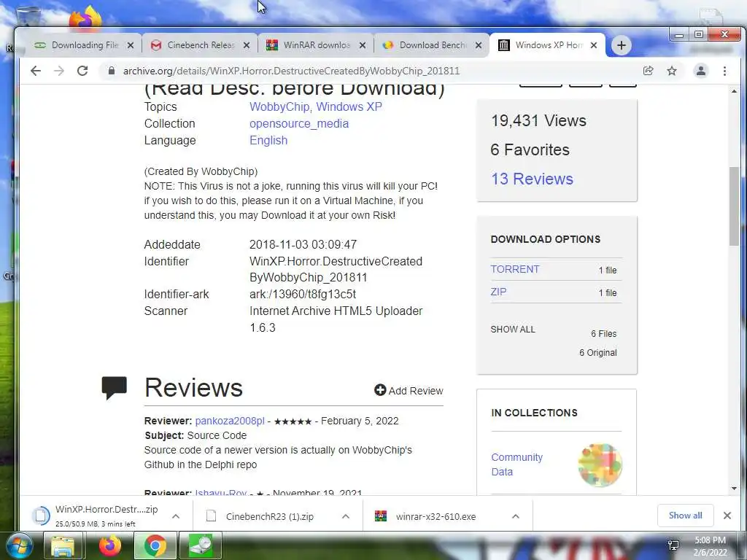Click the scrollbar up arrow

click(x=734, y=91)
